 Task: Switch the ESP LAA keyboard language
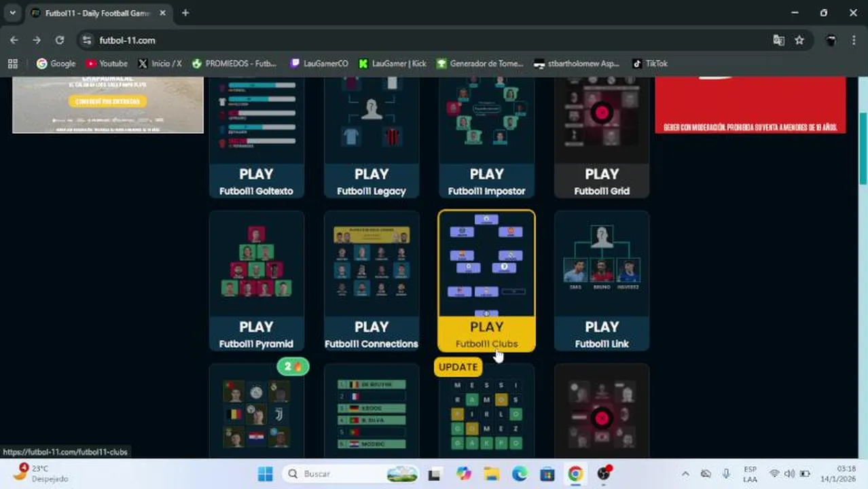[750, 474]
